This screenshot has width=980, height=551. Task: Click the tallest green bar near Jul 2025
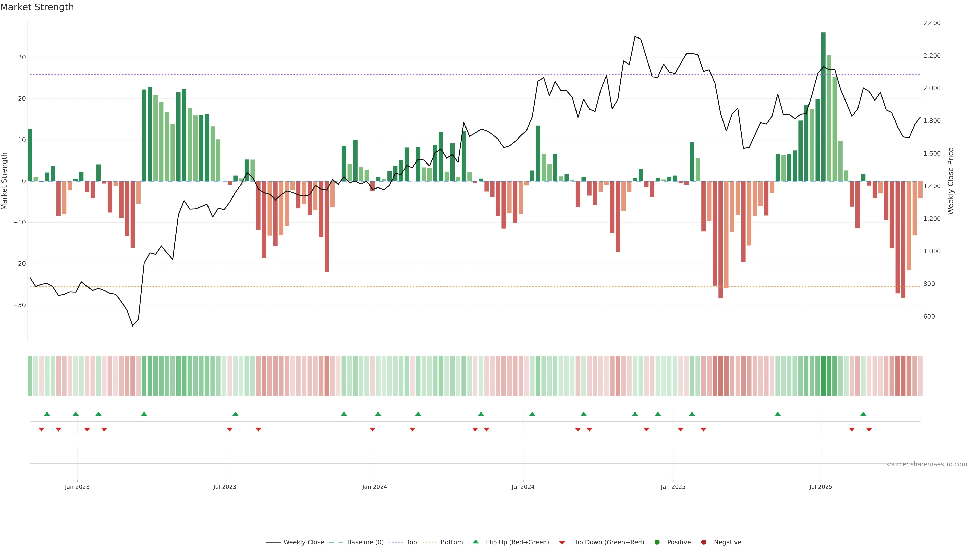(x=823, y=106)
